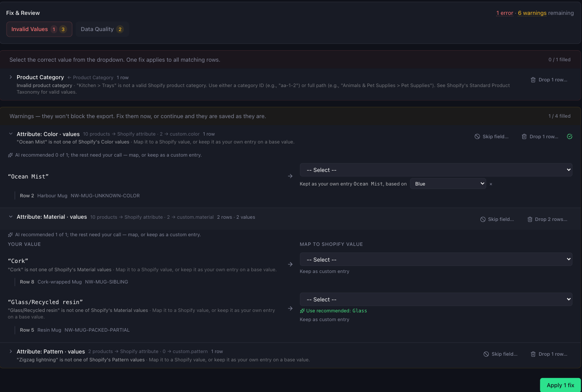Open the Select dropdown for Cork

coord(436,259)
